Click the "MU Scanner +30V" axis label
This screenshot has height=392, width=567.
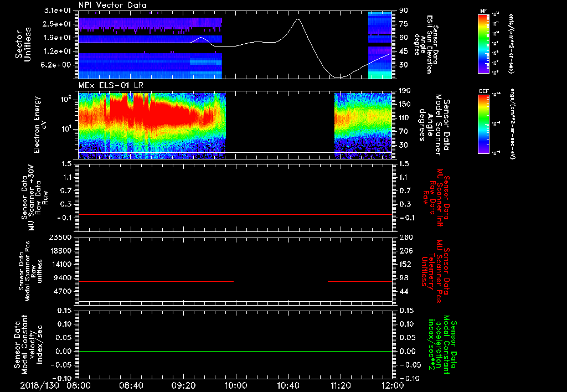(x=34, y=197)
